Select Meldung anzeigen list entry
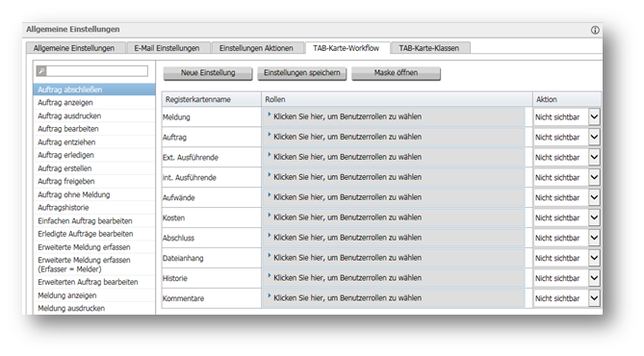644x356 pixels. coord(94,295)
